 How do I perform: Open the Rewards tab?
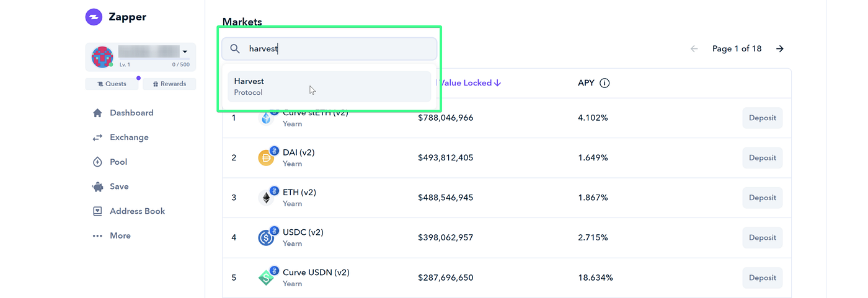click(x=169, y=84)
